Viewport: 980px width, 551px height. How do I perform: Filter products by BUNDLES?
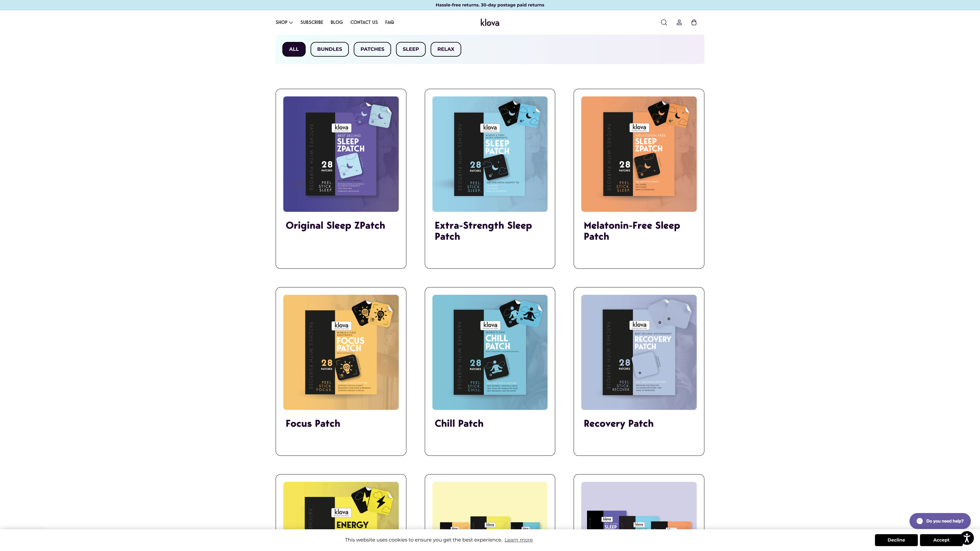(x=330, y=49)
